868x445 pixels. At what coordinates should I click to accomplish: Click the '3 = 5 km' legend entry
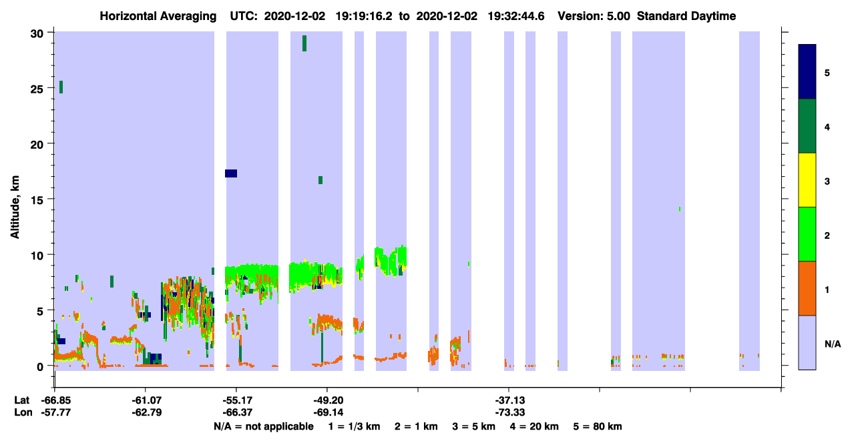pyautogui.click(x=474, y=426)
